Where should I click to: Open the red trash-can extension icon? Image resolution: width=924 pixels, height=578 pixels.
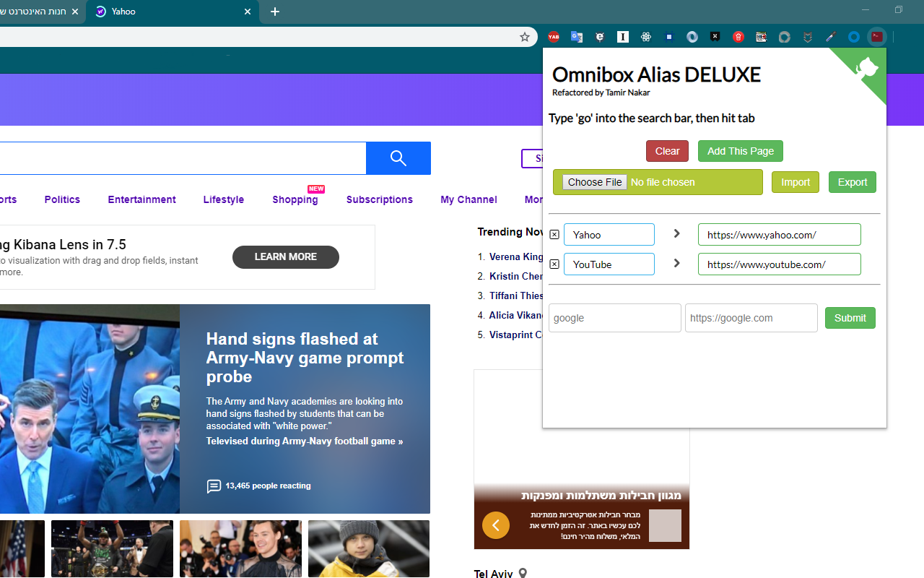pos(738,36)
